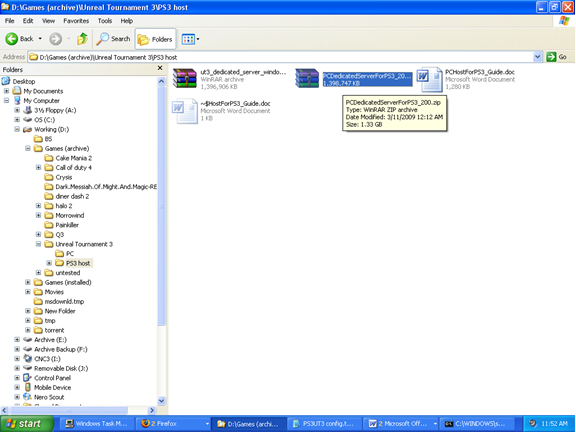Image resolution: width=576 pixels, height=433 pixels.
Task: Open the View menu
Action: 48,21
